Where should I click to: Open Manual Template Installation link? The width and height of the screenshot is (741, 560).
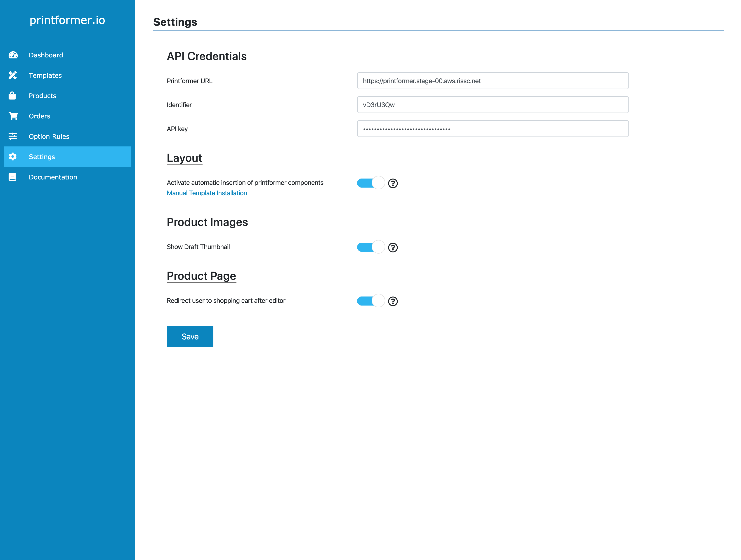207,193
